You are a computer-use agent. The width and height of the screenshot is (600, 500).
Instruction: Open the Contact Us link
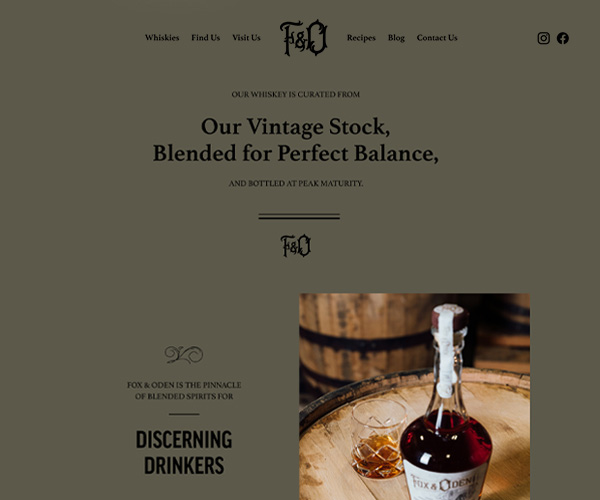point(437,37)
